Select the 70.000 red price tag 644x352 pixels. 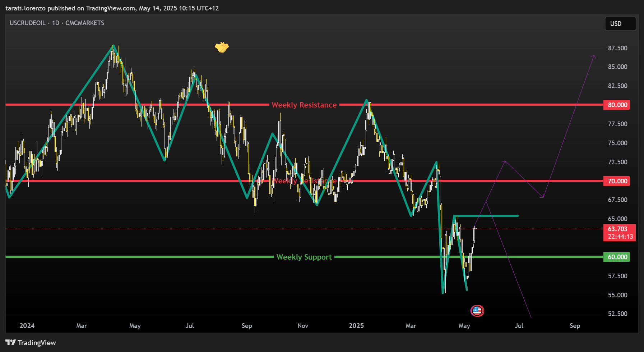coord(617,181)
